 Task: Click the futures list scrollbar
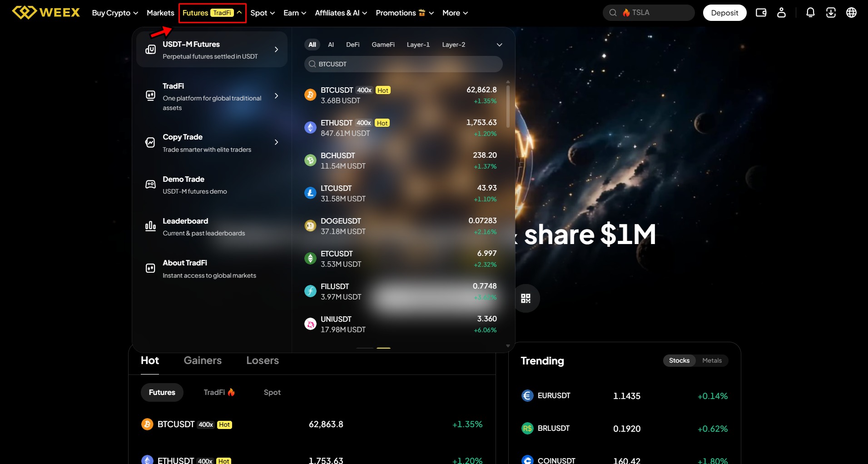[x=508, y=106]
